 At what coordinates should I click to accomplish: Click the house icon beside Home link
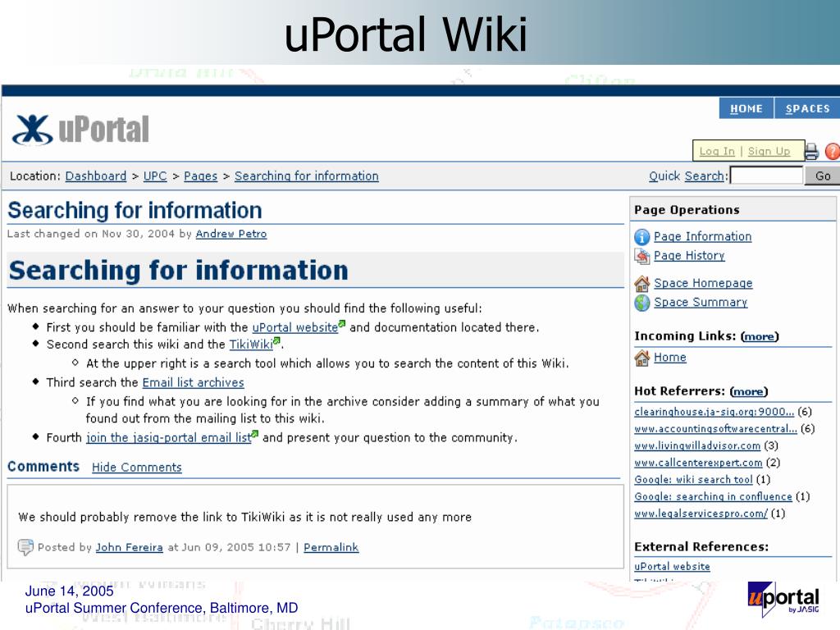tap(641, 358)
